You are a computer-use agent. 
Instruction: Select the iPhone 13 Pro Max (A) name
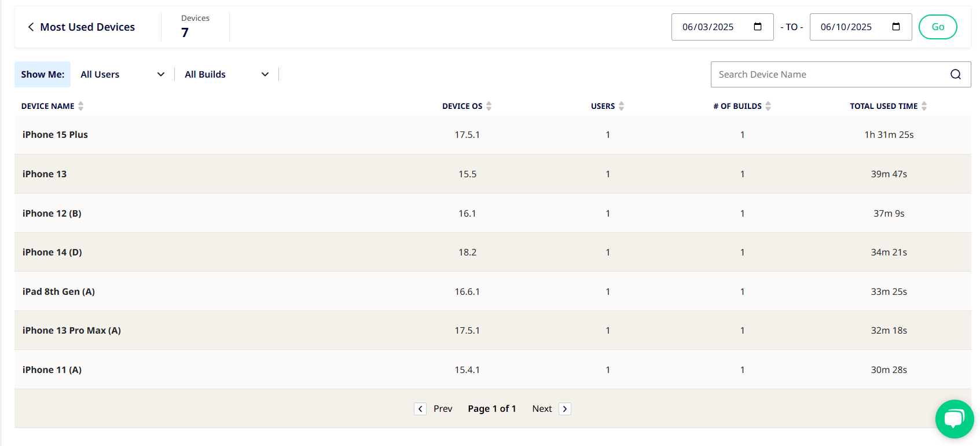click(x=72, y=330)
